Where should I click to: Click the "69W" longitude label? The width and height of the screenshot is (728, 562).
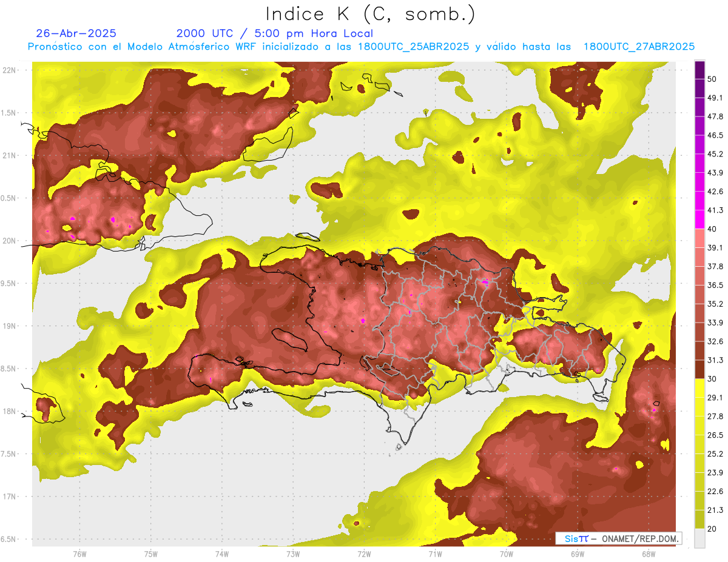[577, 554]
